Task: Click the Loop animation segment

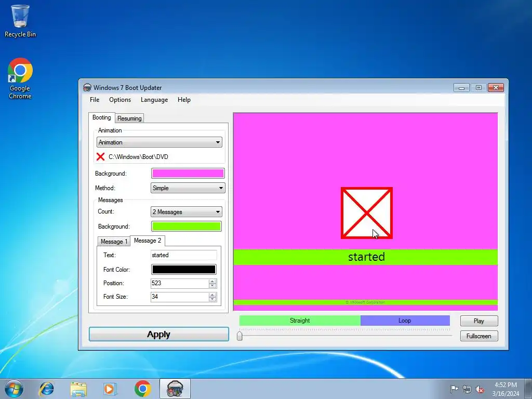Action: tap(405, 321)
